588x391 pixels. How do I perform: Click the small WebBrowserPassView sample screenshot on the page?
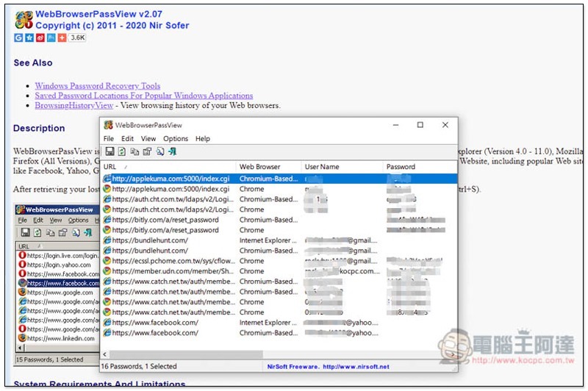tap(57, 284)
